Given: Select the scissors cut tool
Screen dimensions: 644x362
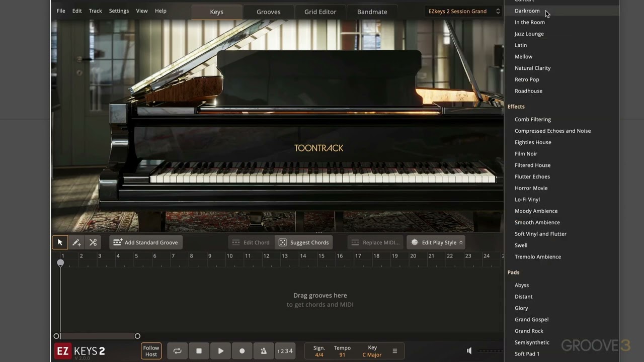Looking at the screenshot, I should pyautogui.click(x=93, y=242).
